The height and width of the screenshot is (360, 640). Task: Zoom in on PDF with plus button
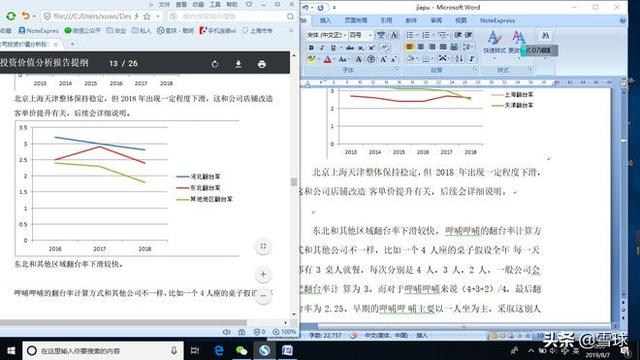tap(263, 274)
